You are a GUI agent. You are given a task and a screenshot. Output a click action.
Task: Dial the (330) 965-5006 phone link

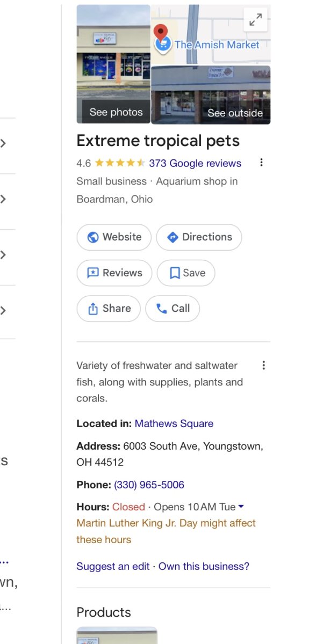149,485
